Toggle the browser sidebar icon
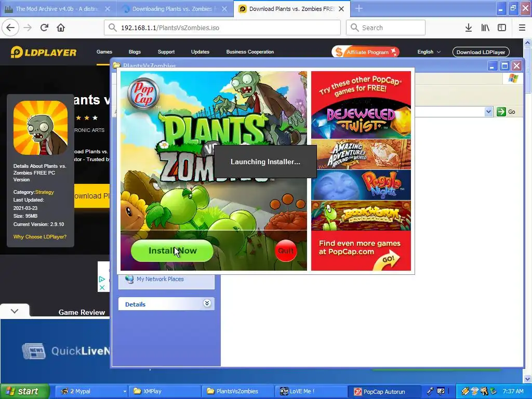Viewport: 532px width, 399px height. click(x=502, y=28)
